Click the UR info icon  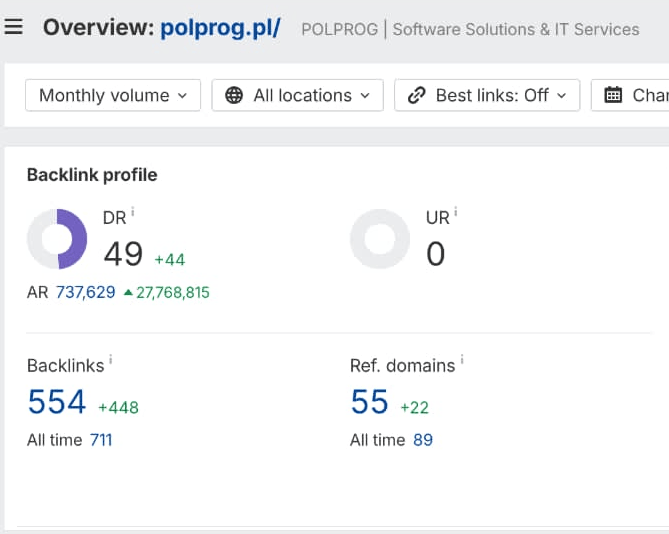[456, 212]
